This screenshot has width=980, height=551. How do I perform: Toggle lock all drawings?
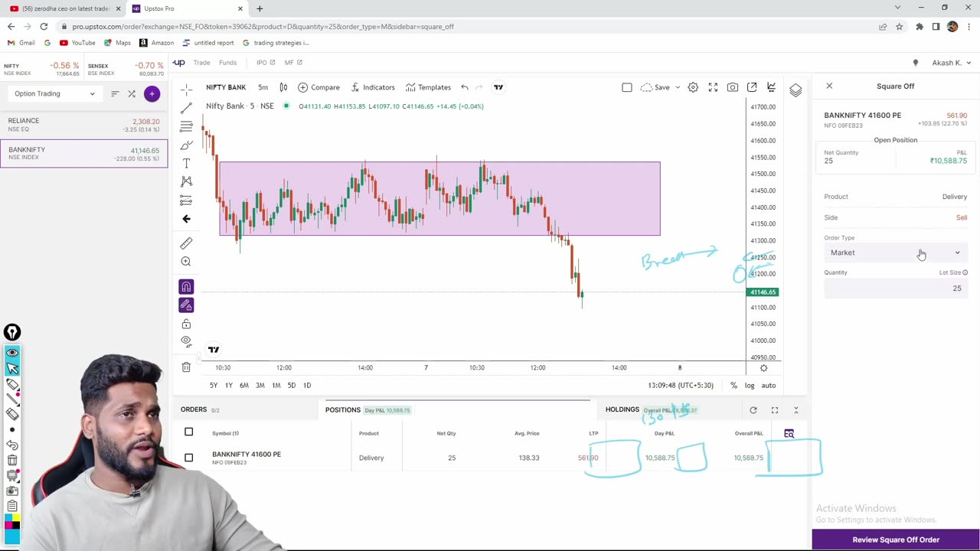[x=186, y=324]
